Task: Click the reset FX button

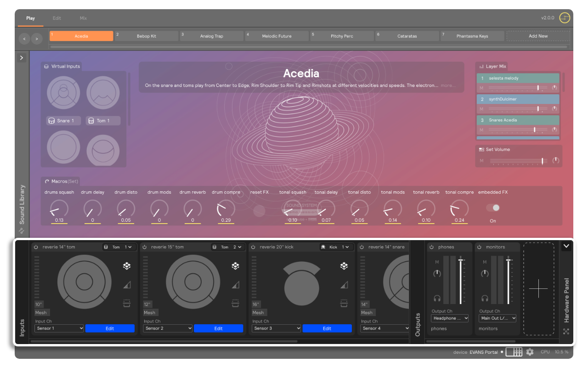Action: 259,211
